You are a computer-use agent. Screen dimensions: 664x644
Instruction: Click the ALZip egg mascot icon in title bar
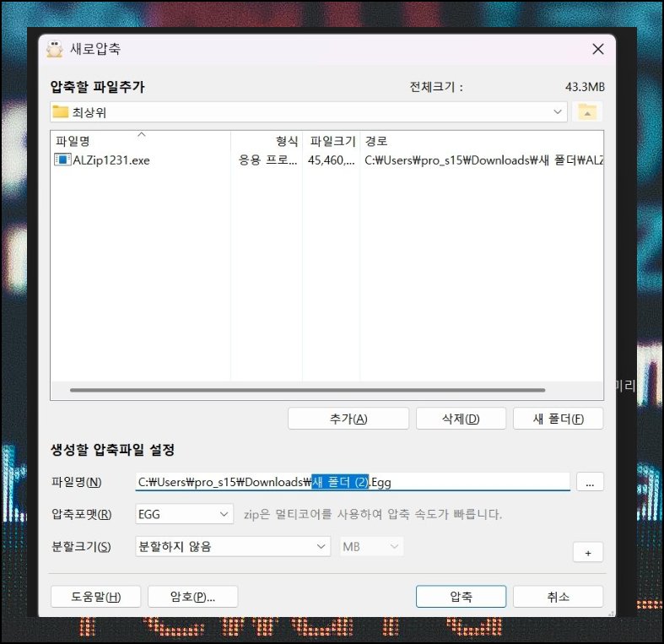(x=54, y=49)
